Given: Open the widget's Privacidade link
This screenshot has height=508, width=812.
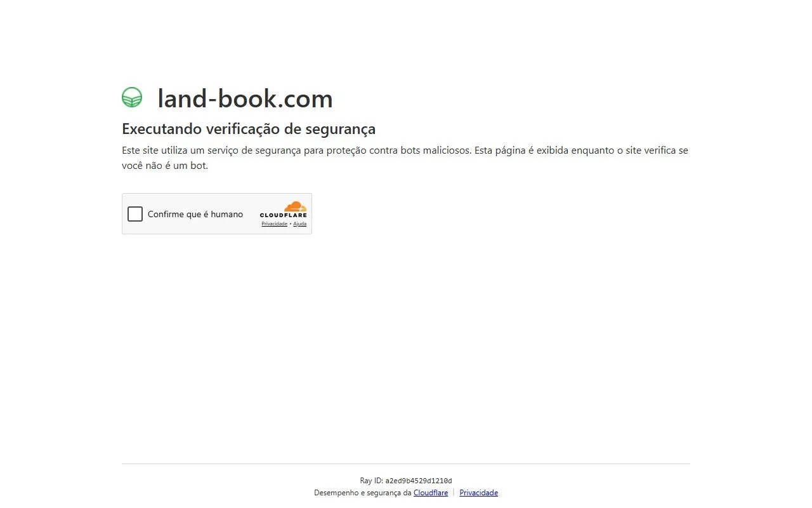Looking at the screenshot, I should point(274,224).
